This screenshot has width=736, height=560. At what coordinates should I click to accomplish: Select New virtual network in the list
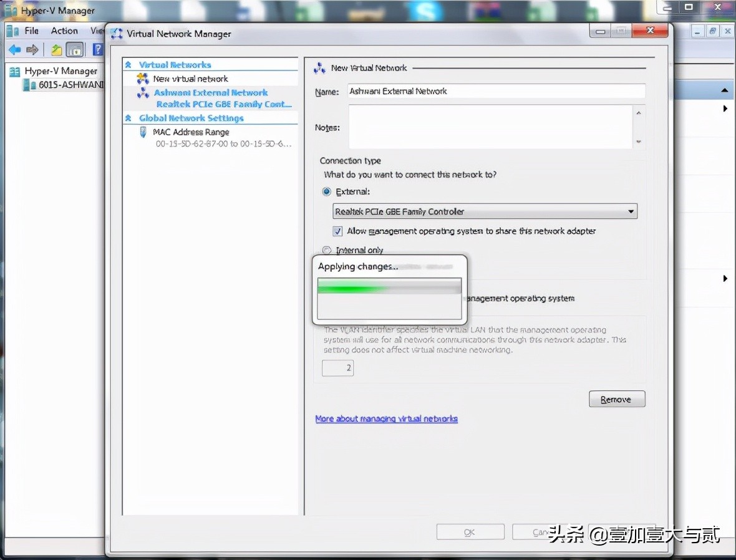pos(191,79)
